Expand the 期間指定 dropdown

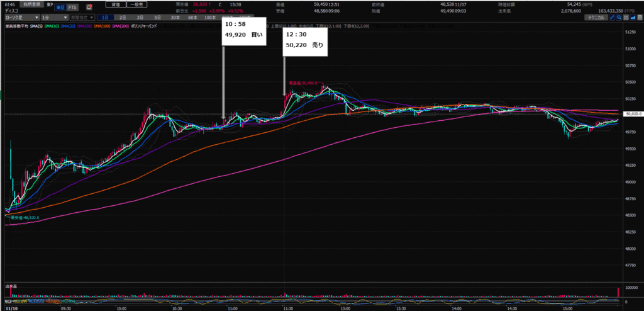(x=83, y=18)
